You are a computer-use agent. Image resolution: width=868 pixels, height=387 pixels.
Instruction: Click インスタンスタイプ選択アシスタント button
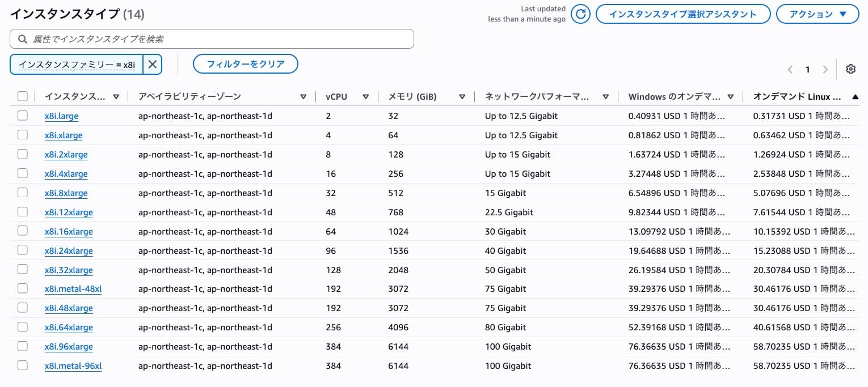click(683, 14)
